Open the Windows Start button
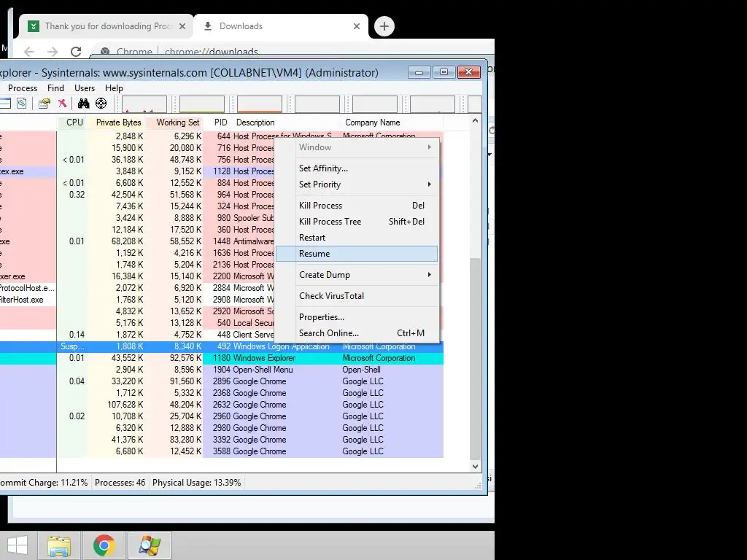 tap(18, 545)
